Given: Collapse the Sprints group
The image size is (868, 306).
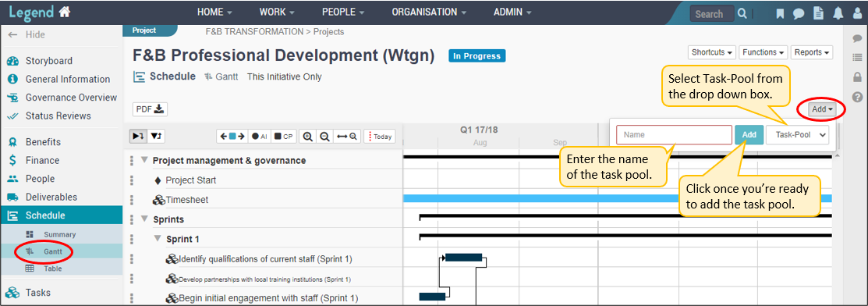Looking at the screenshot, I should pos(144,219).
